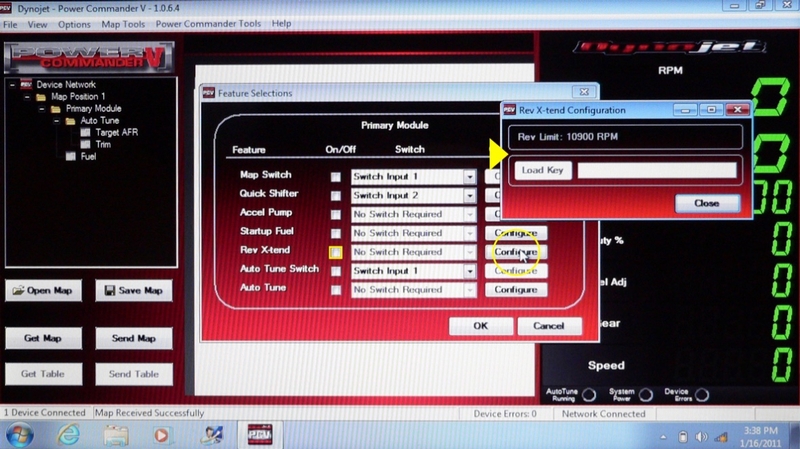Toggle the Rev X-tend checkbox

336,252
